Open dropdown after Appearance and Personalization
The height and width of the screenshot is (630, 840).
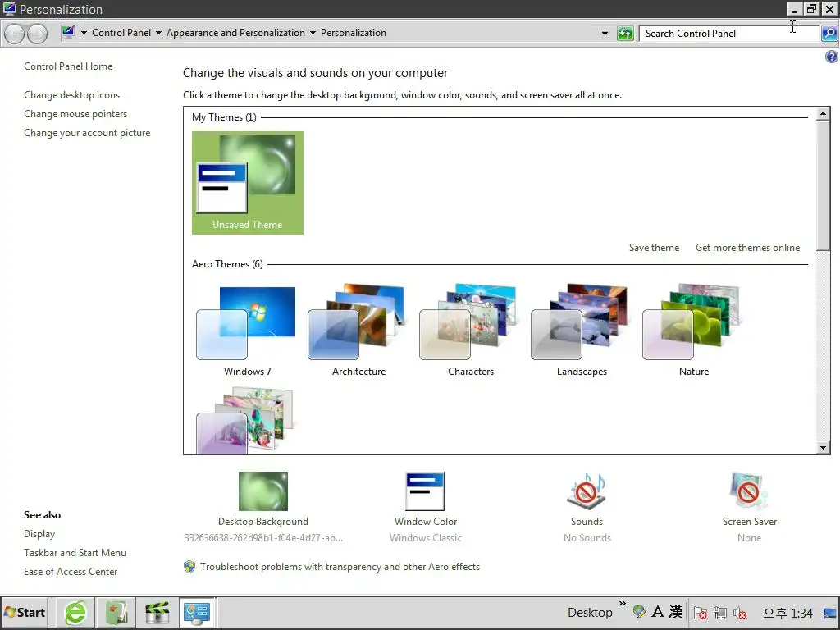pyautogui.click(x=313, y=33)
